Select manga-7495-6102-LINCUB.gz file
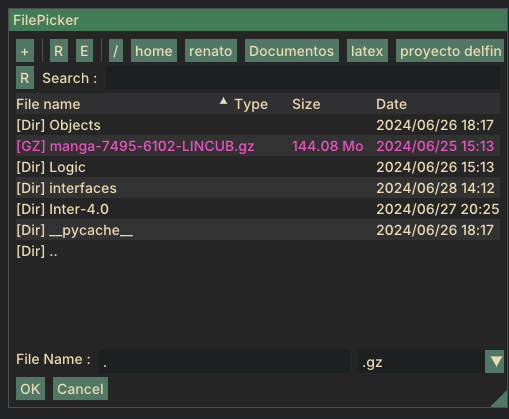Screen dimensions: 509x419 258,146
